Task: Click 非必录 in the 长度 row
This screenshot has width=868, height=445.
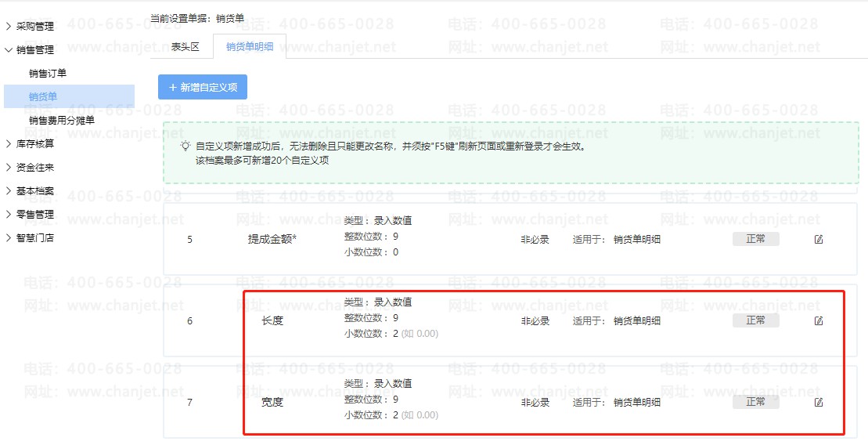Action: (535, 321)
